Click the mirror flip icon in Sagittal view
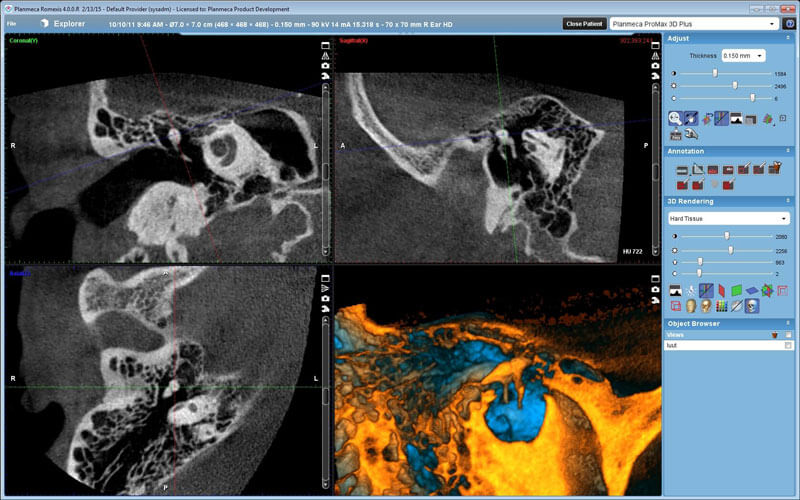 (655, 56)
